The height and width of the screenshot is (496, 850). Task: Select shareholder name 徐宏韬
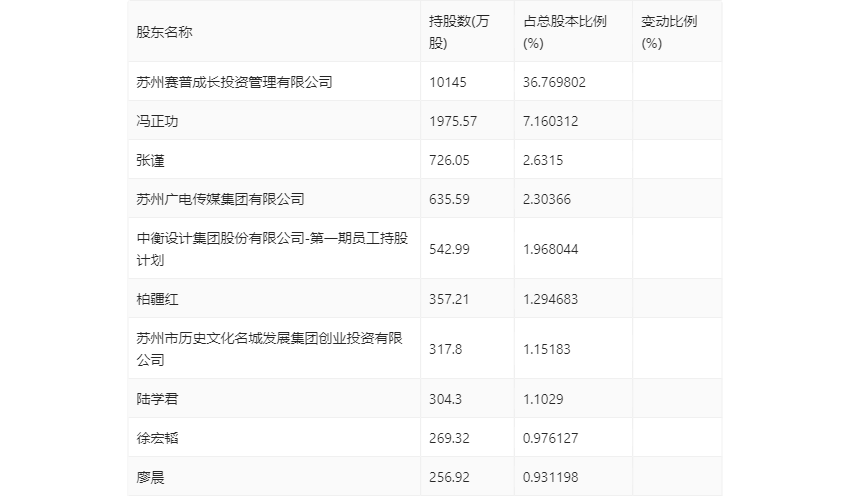(x=157, y=438)
